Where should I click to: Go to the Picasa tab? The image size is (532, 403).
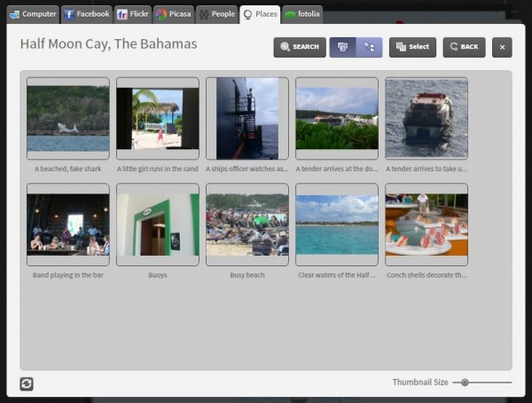coord(173,14)
